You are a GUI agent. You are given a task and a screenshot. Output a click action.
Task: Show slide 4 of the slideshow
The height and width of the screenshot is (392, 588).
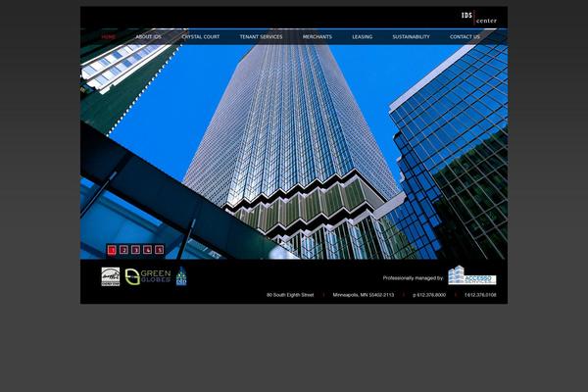[148, 250]
